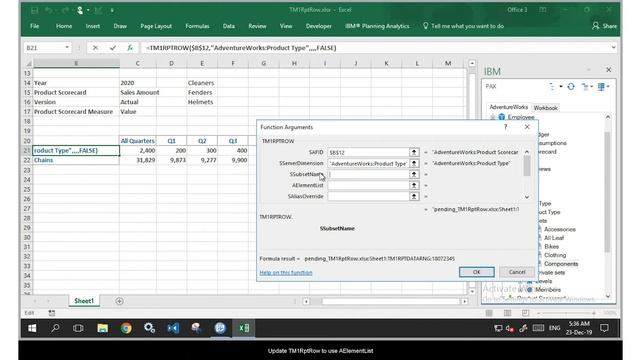Switch to the Workbook tab in the IBM pane
The height and width of the screenshot is (360, 640).
point(545,108)
